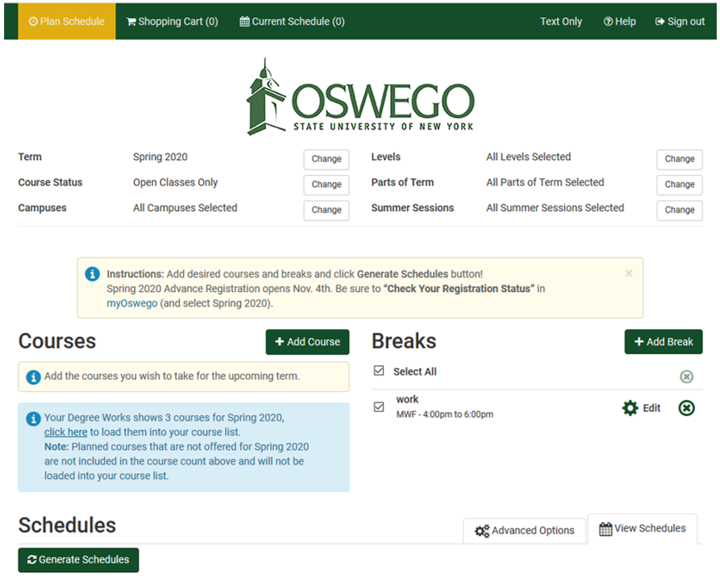Open the Current Schedule (0) tab
The width and height of the screenshot is (720, 588).
click(x=292, y=21)
